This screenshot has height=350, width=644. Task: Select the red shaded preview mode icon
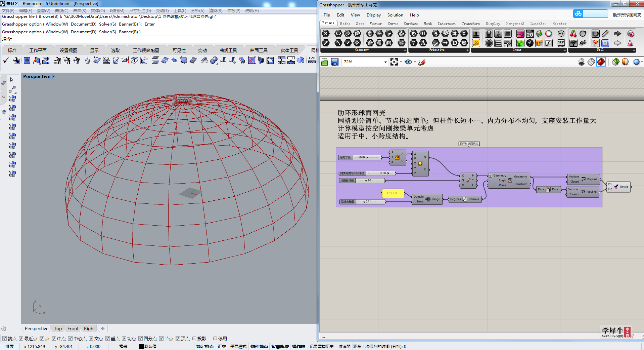tap(601, 62)
